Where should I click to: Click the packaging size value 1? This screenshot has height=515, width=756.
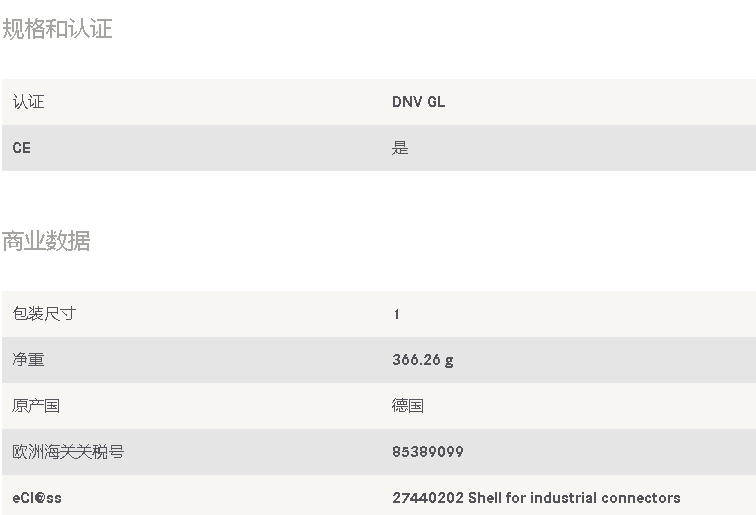pyautogui.click(x=396, y=314)
